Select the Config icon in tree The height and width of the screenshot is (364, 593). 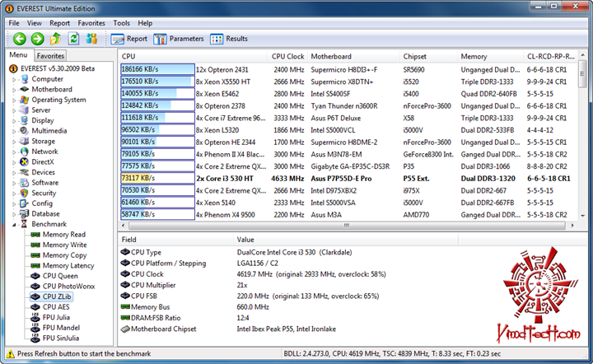point(24,203)
